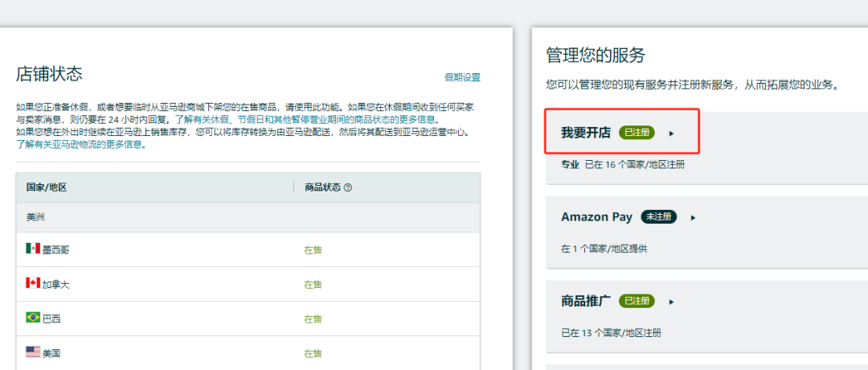Click the 巴西 country name
The image size is (868, 370).
point(51,319)
